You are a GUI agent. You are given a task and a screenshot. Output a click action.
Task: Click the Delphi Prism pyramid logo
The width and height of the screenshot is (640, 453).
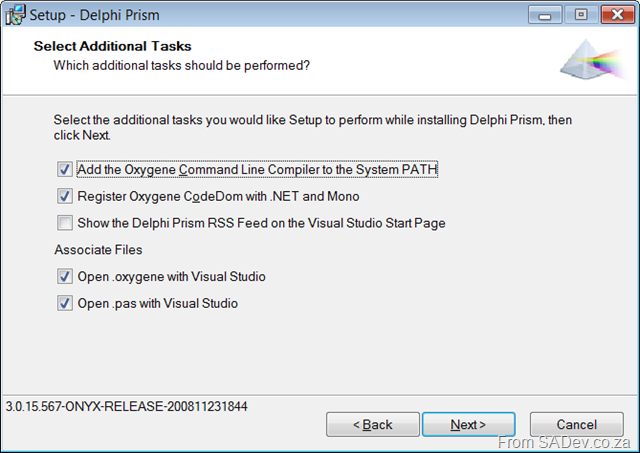pyautogui.click(x=593, y=60)
